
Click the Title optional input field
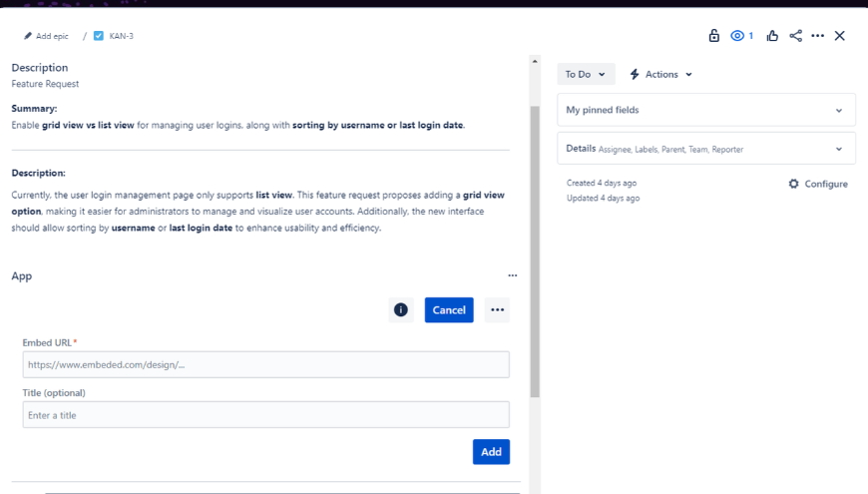(265, 415)
